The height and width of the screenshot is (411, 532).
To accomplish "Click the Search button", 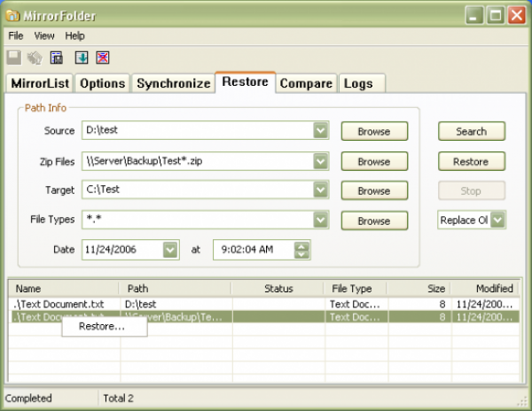I will point(472,131).
